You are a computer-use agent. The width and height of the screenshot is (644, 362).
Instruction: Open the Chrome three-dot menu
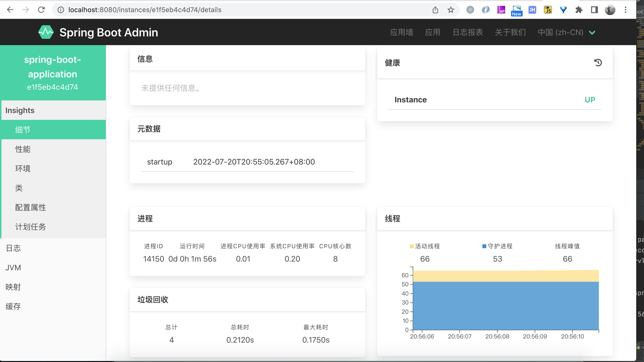tap(626, 10)
